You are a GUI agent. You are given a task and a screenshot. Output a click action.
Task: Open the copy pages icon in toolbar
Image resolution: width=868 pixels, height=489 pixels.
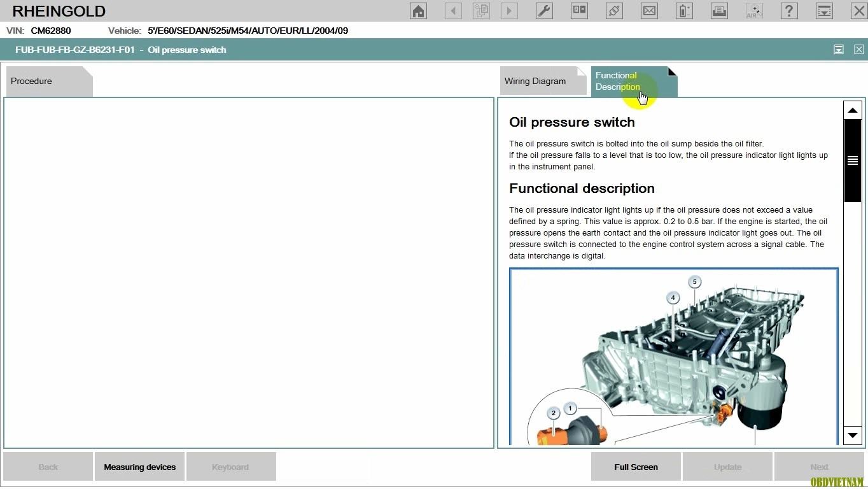point(481,11)
